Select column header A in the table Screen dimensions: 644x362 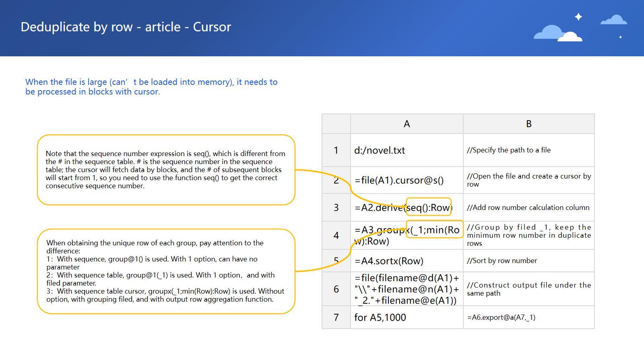407,124
